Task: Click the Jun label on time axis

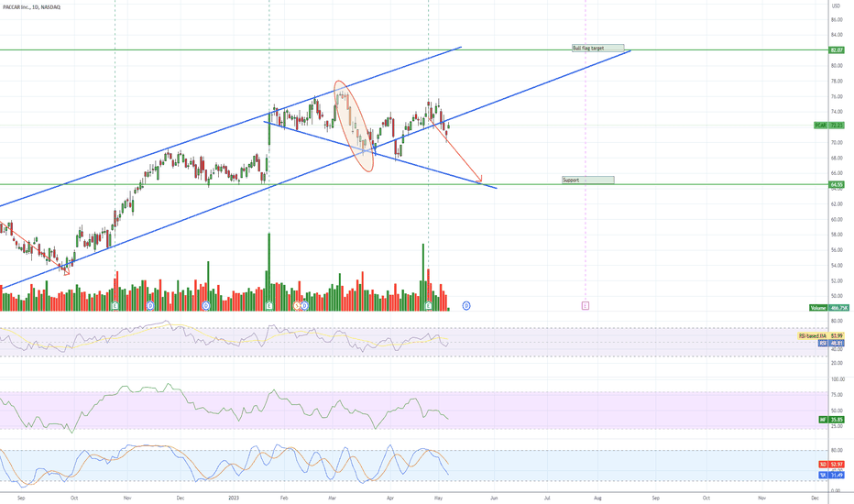Action: pyautogui.click(x=494, y=498)
